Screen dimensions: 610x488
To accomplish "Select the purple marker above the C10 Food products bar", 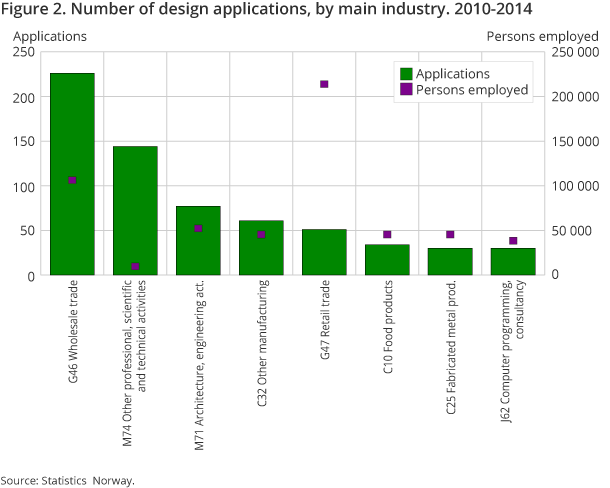I will click(387, 234).
